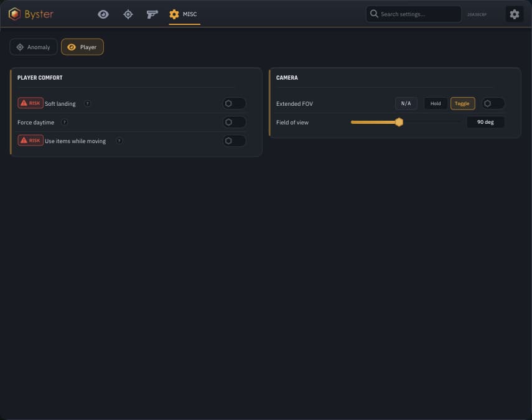Screen dimensions: 532x420
Task: Click the Field of view slider handle
Action: [x=399, y=122]
